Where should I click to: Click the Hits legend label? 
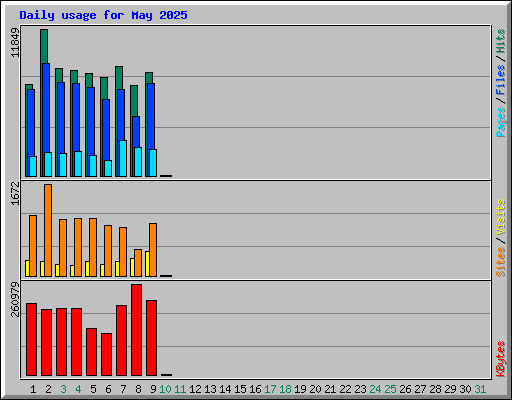coord(500,41)
